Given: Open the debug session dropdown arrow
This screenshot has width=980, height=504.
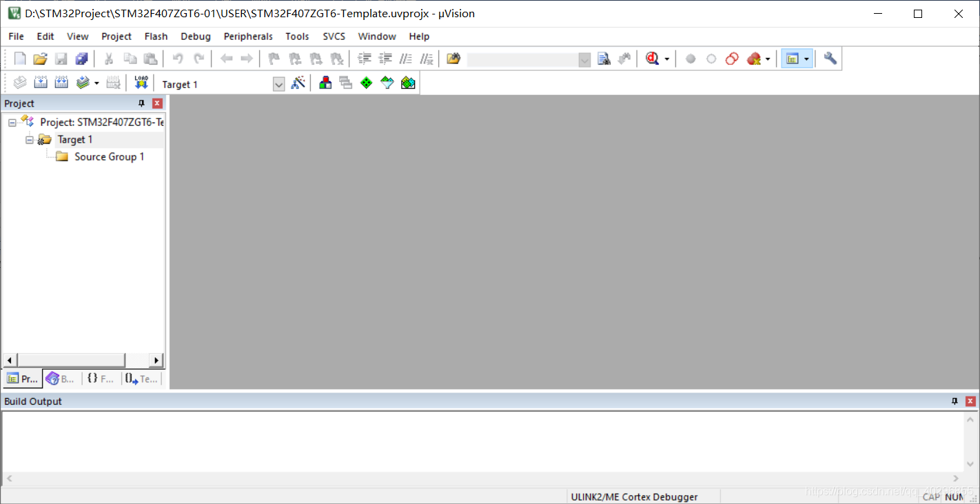Looking at the screenshot, I should [667, 59].
